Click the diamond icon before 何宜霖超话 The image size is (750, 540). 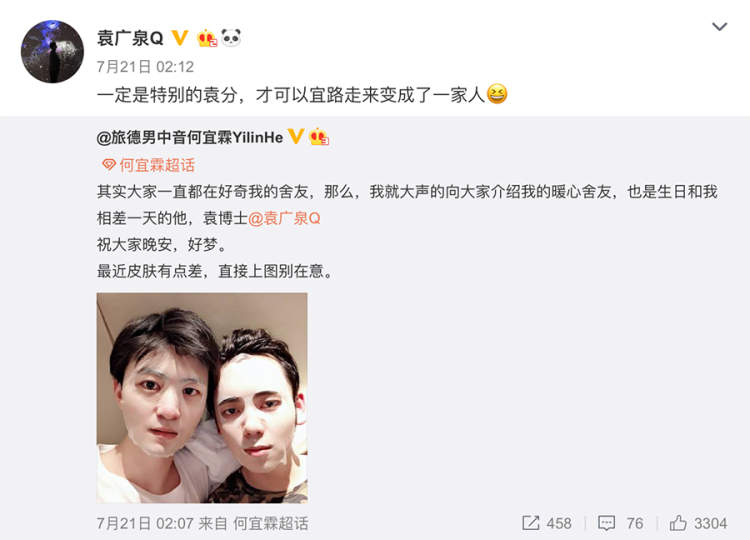[x=109, y=165]
